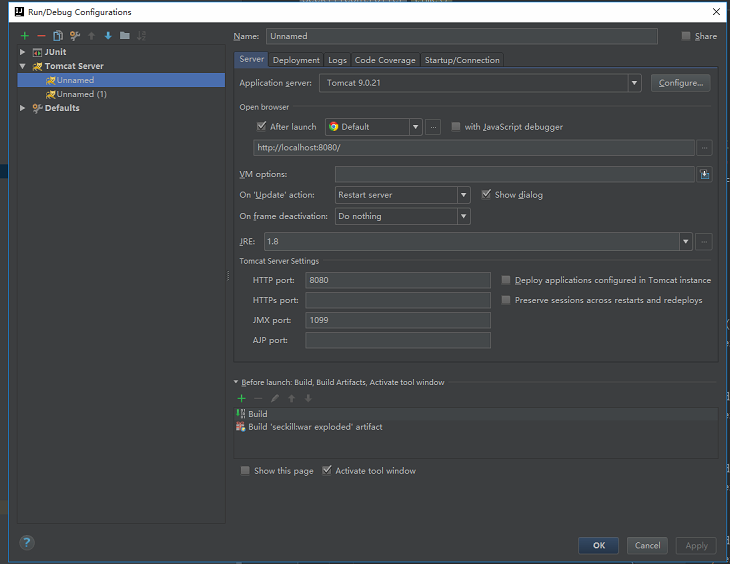Add new configuration with green plus icon
This screenshot has width=730, height=564.
[x=25, y=36]
